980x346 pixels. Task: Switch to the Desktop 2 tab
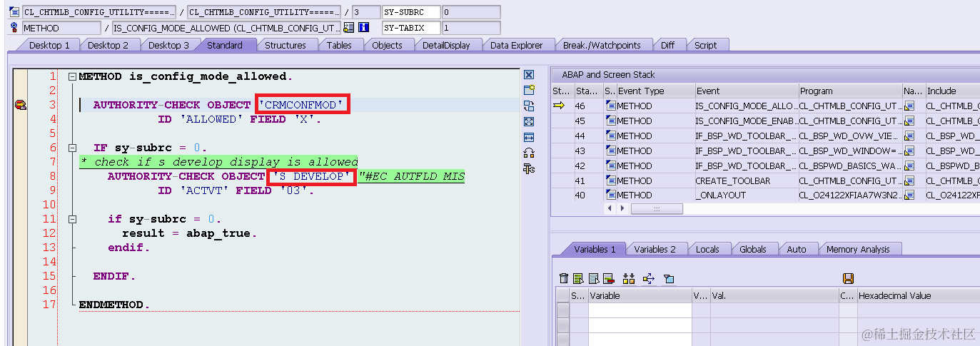(108, 45)
